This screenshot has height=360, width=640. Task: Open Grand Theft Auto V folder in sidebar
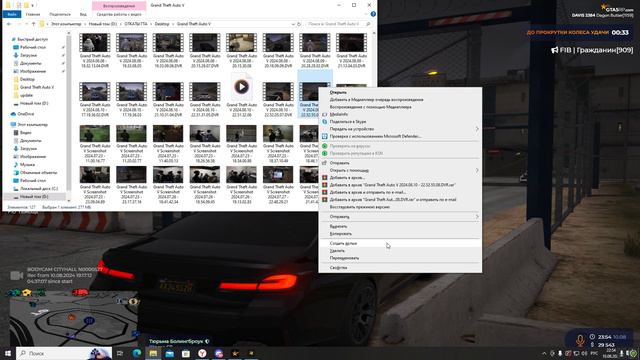click(37, 87)
